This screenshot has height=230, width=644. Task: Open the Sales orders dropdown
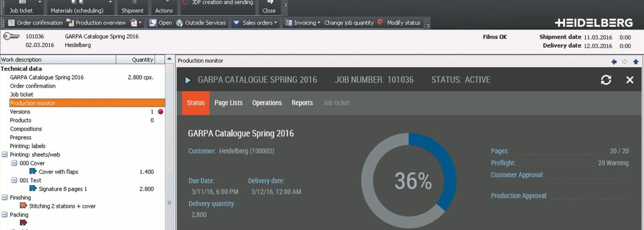pyautogui.click(x=276, y=23)
